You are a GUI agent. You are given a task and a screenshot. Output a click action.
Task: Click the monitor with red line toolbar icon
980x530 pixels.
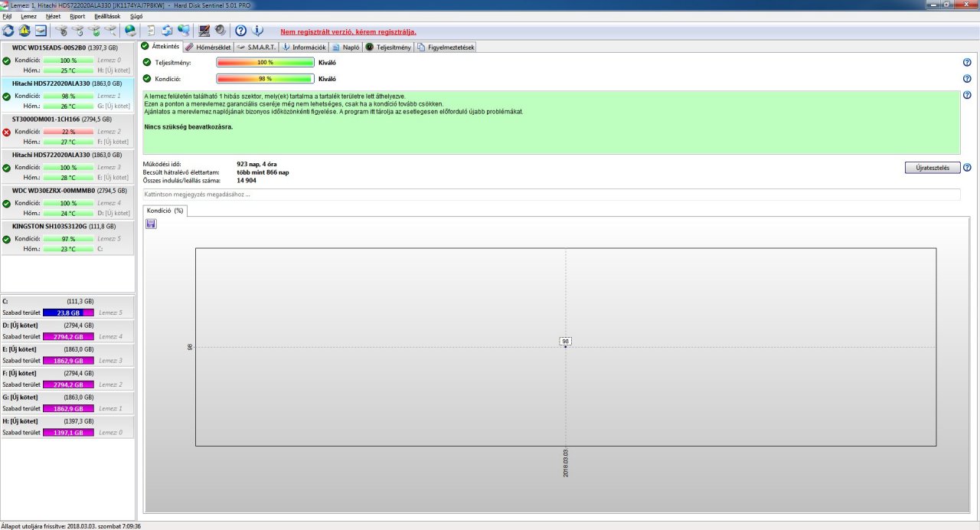tap(204, 31)
